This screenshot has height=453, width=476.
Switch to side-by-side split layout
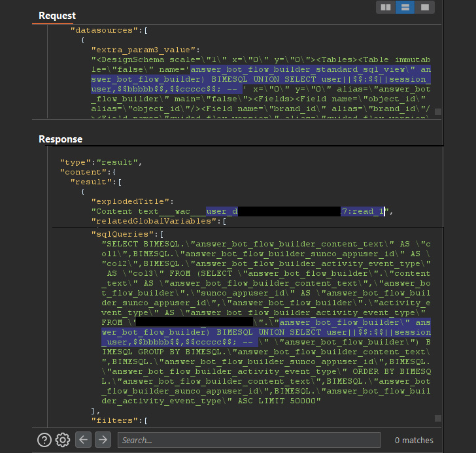tap(385, 7)
